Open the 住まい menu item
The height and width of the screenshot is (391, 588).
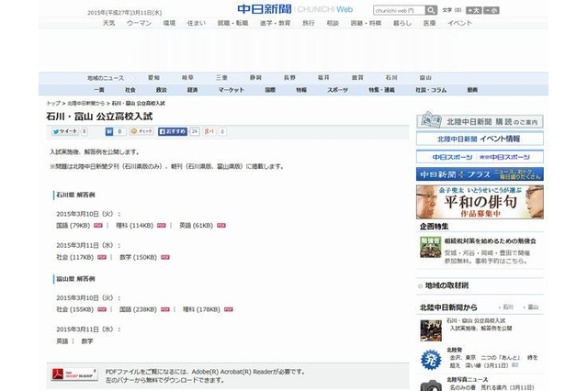197,23
